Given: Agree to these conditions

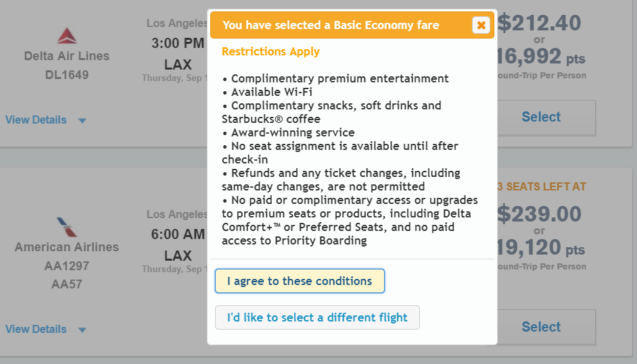Looking at the screenshot, I should (x=300, y=281).
